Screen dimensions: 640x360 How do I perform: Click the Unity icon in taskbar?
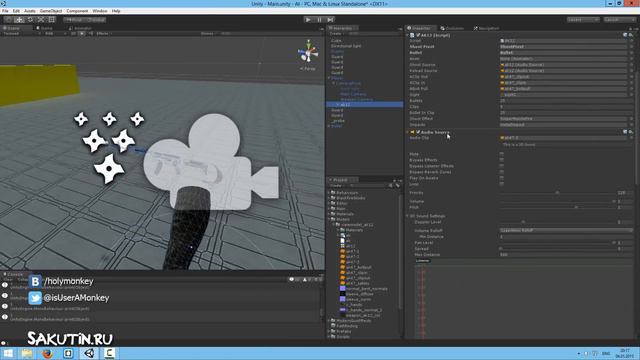pos(89,353)
